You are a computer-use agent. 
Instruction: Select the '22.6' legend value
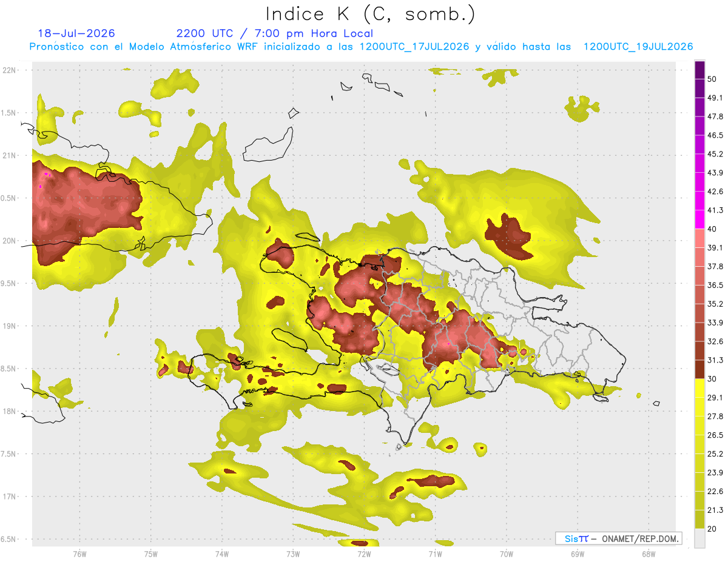pyautogui.click(x=715, y=492)
